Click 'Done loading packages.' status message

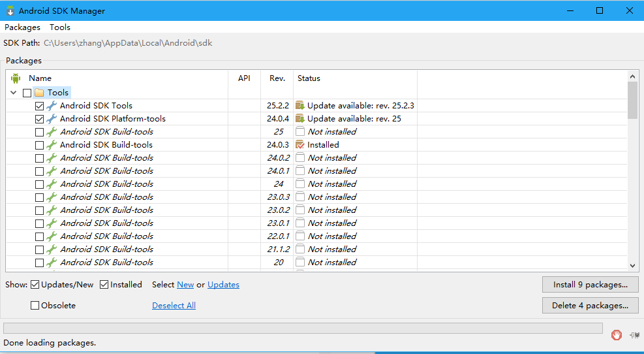[x=50, y=342]
